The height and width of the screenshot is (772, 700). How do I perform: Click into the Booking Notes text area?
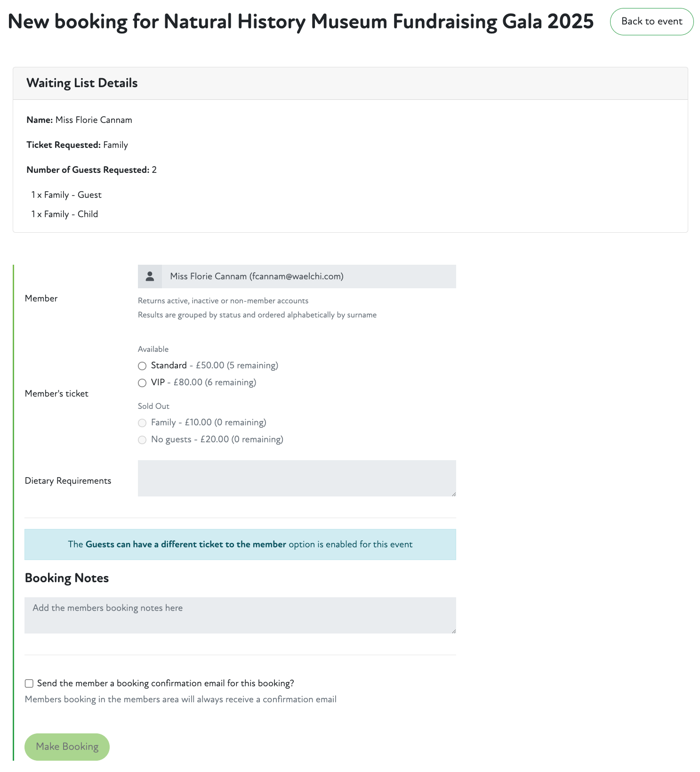click(x=240, y=615)
